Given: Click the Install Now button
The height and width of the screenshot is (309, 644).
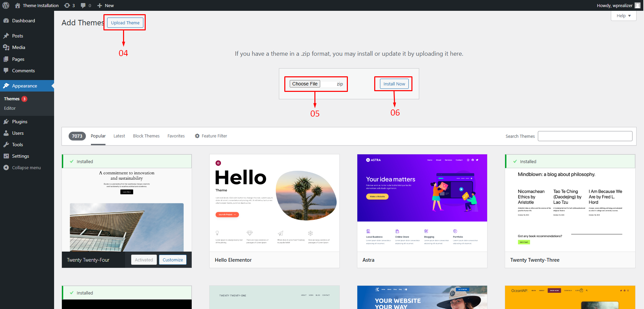Looking at the screenshot, I should pyautogui.click(x=394, y=84).
